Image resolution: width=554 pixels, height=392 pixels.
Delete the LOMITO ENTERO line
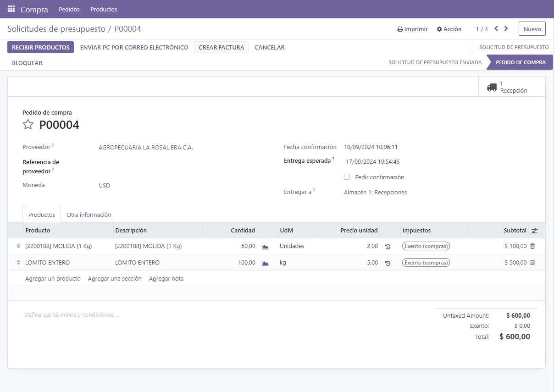point(532,263)
